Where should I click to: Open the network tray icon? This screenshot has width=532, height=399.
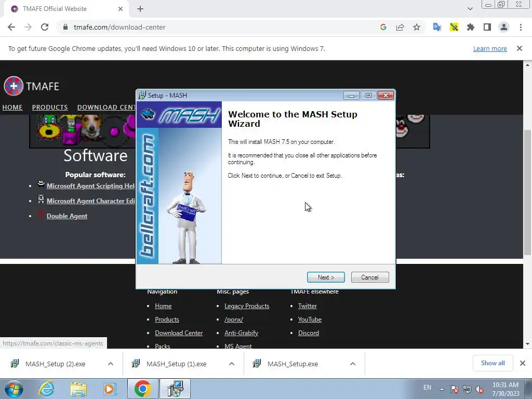467,389
